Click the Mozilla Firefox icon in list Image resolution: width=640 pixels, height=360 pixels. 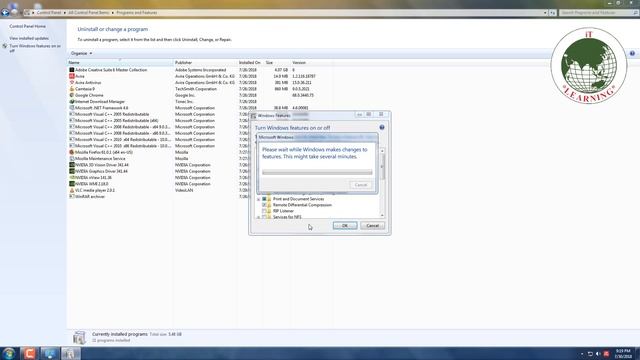(72, 152)
